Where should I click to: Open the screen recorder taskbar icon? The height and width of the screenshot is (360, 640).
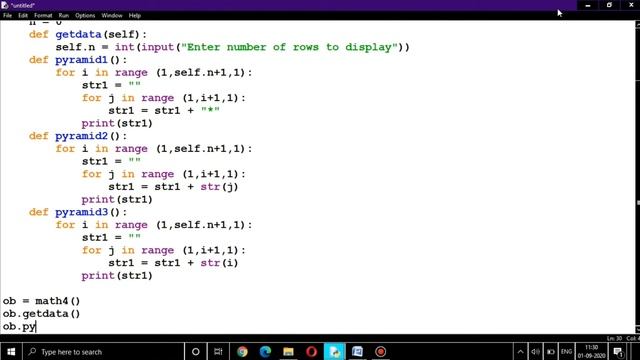pyautogui.click(x=380, y=351)
